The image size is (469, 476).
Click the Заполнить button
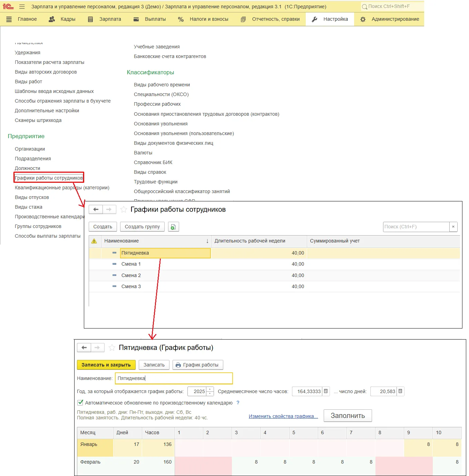click(348, 416)
